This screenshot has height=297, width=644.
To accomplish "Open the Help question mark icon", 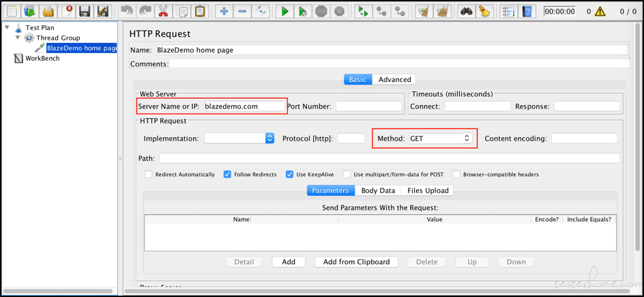I will (x=527, y=12).
